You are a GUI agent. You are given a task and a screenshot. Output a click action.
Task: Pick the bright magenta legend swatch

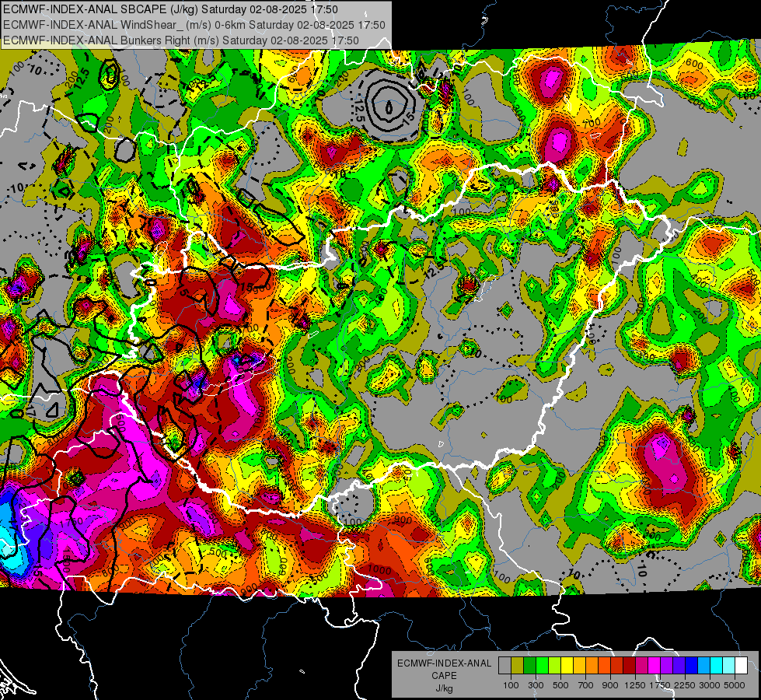click(x=655, y=665)
